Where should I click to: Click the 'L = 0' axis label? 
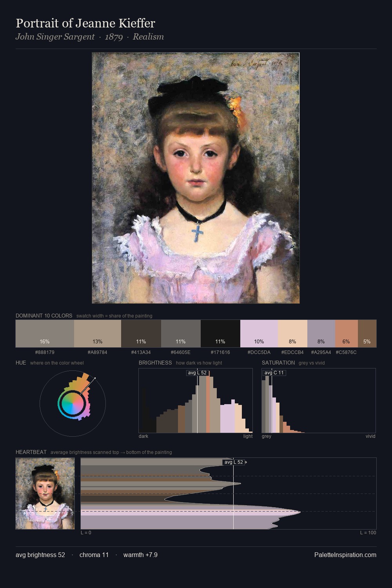[x=86, y=533]
